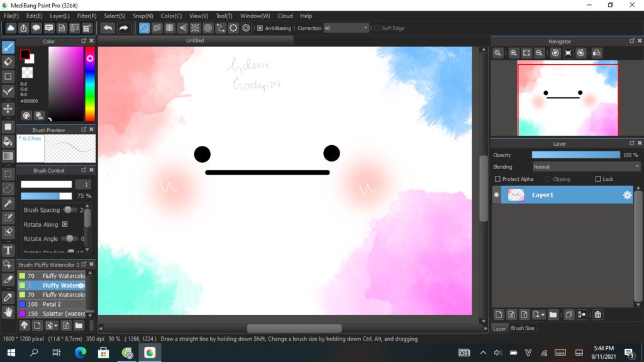
Task: Select the Move tool
Action: pos(8,109)
